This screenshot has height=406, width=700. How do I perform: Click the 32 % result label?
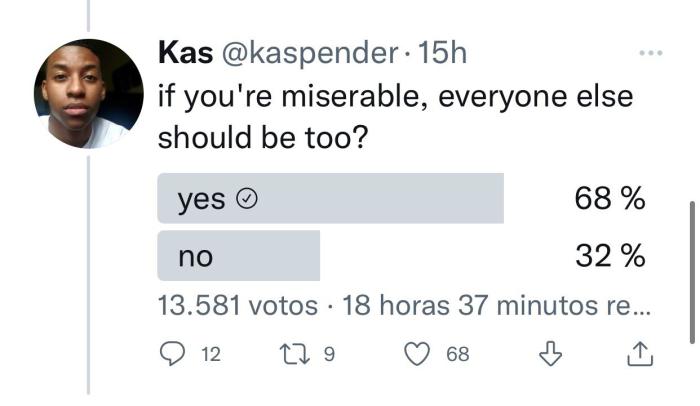coord(609,256)
